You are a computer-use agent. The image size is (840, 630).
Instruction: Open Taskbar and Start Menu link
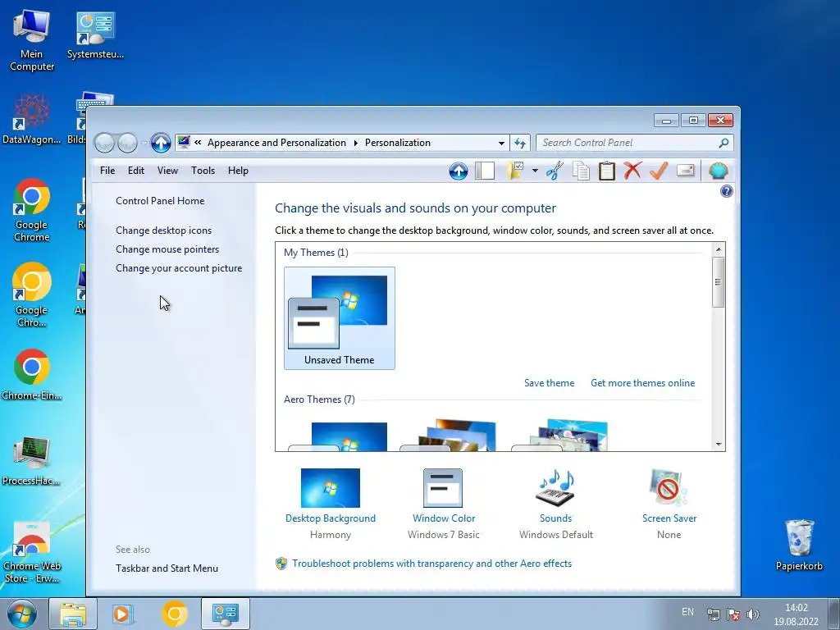coord(167,568)
